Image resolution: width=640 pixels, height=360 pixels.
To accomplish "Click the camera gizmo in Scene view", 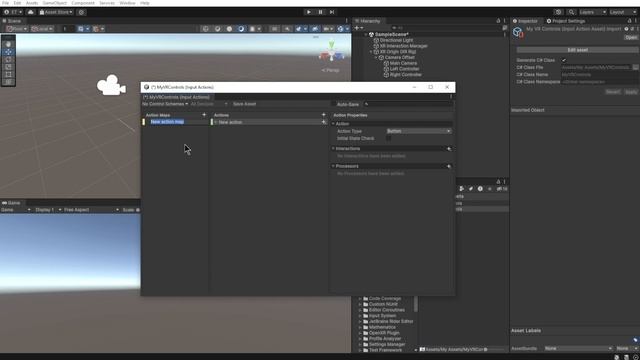I will tap(111, 85).
